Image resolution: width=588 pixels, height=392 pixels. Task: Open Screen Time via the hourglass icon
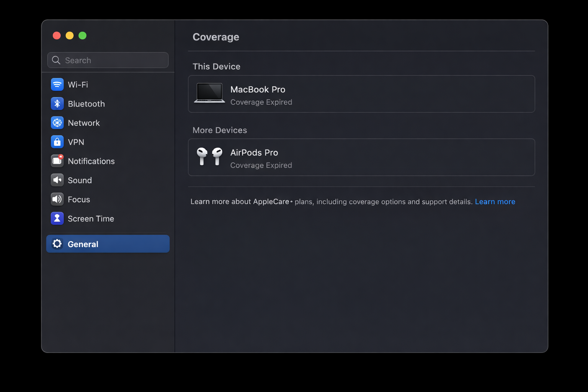click(57, 218)
